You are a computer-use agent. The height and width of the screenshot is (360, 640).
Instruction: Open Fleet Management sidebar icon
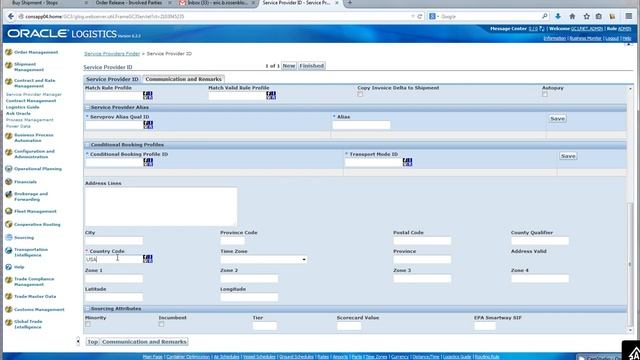(x=9, y=211)
